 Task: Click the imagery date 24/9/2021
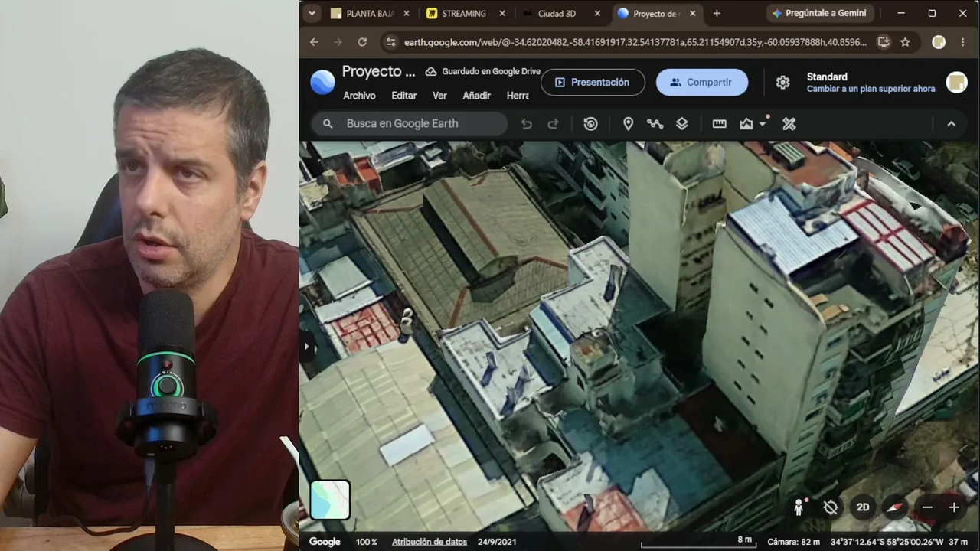click(x=497, y=542)
